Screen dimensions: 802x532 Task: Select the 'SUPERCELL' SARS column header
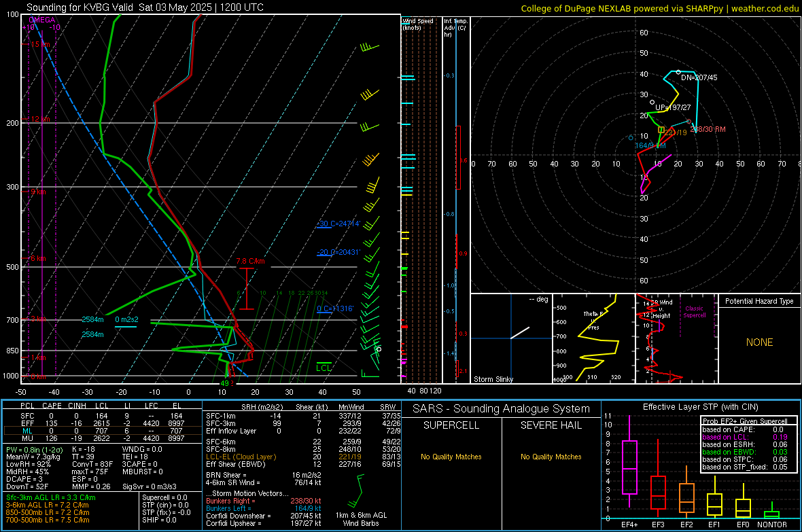point(451,425)
